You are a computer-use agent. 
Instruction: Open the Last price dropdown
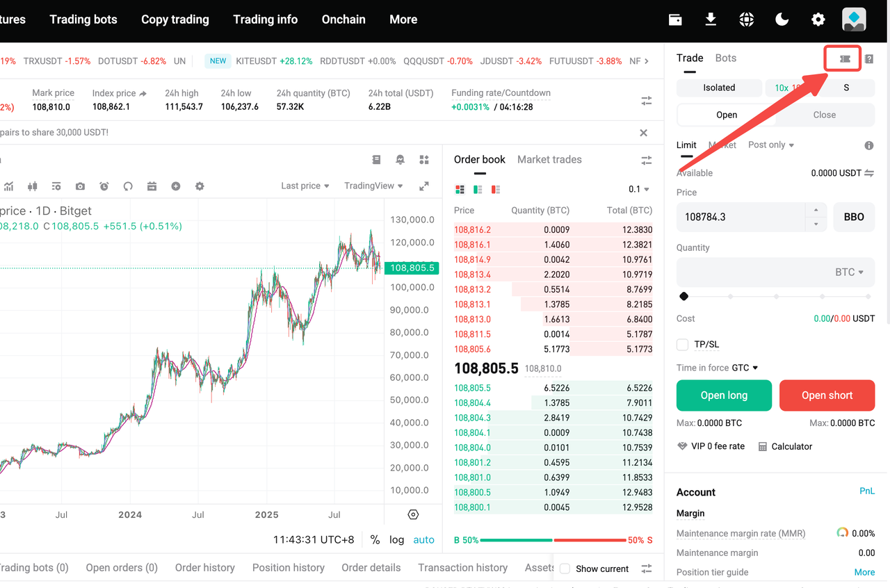(305, 186)
